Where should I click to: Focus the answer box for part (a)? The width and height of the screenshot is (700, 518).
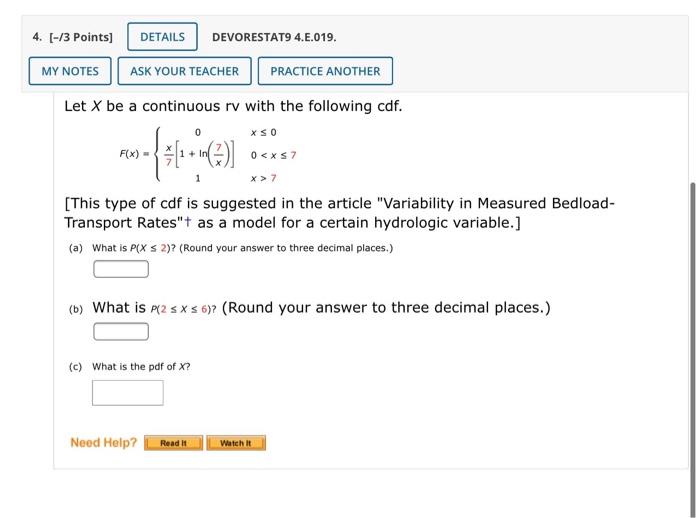[121, 269]
